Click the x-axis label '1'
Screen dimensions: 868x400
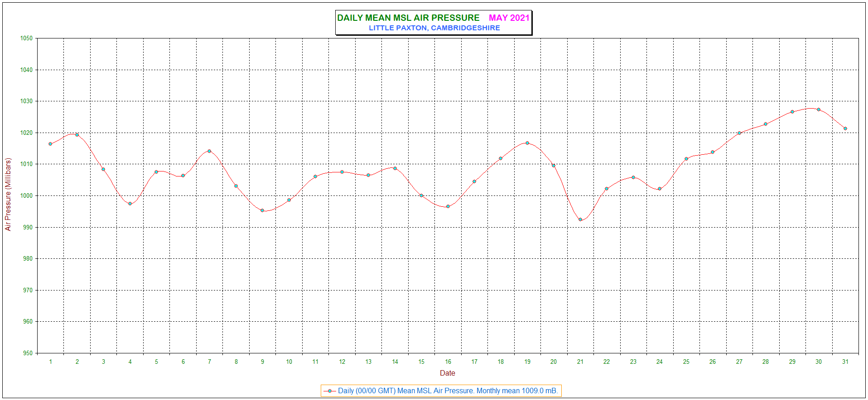tap(50, 362)
